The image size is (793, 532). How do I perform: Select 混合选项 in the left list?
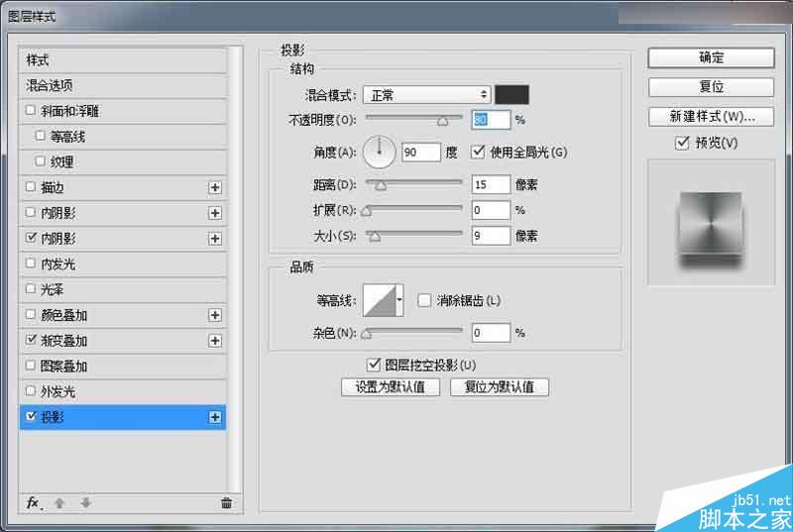coord(122,86)
